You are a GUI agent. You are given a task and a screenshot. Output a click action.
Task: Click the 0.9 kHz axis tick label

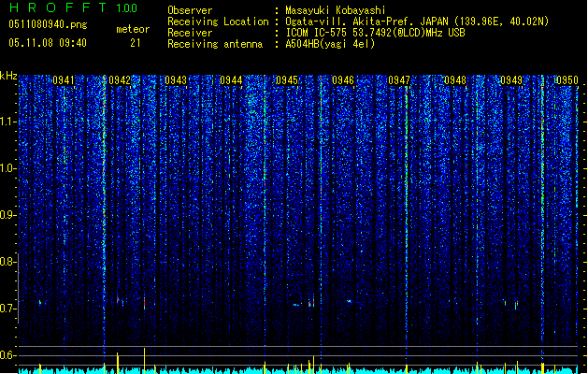[x=7, y=215]
